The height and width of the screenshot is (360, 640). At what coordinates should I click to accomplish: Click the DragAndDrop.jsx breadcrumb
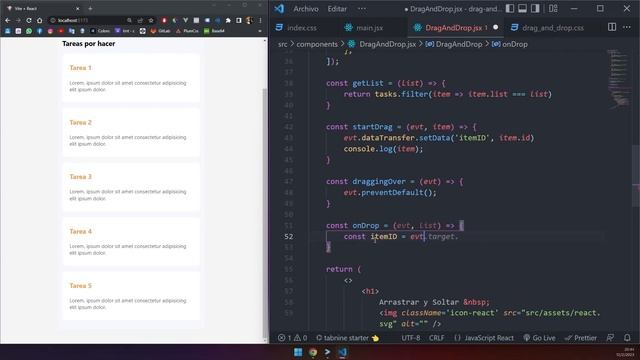(387, 44)
